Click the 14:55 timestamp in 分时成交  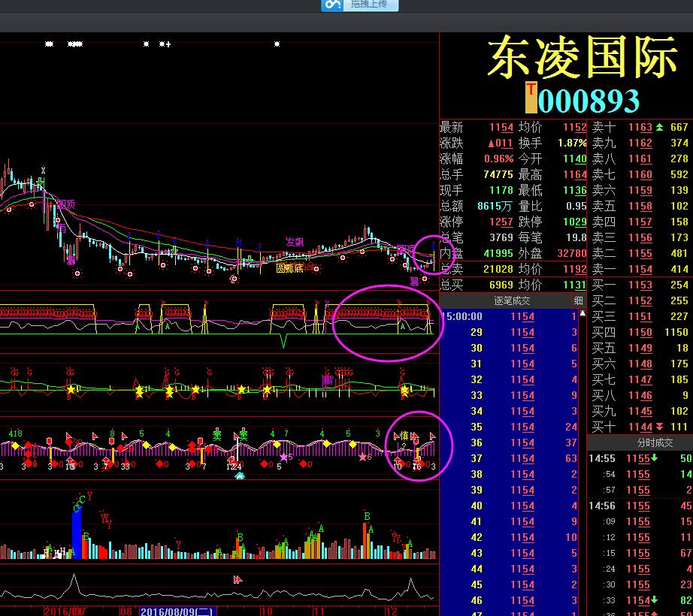(x=602, y=458)
